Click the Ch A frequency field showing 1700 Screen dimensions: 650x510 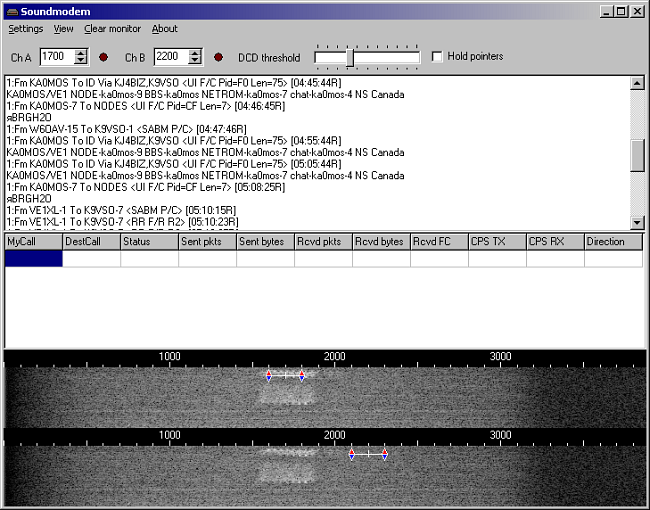57,56
